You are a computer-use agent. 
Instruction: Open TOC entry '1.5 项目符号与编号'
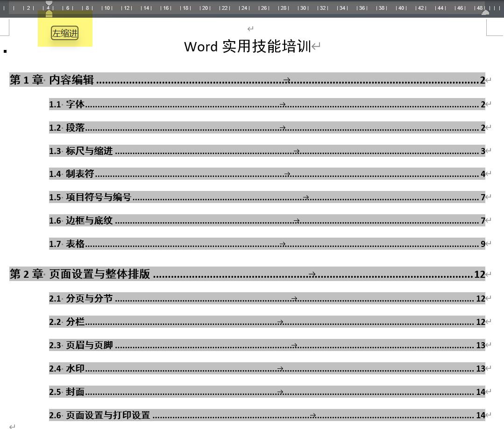pyautogui.click(x=267, y=197)
